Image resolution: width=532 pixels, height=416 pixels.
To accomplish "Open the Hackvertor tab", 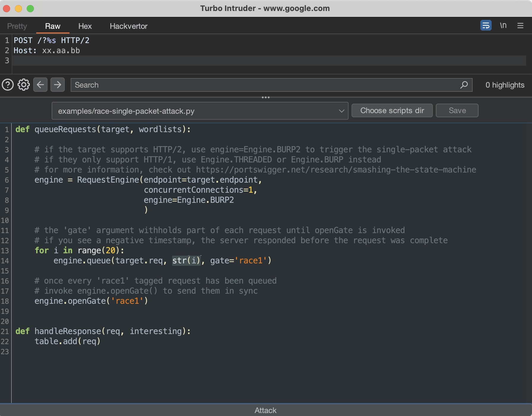I will [x=129, y=26].
